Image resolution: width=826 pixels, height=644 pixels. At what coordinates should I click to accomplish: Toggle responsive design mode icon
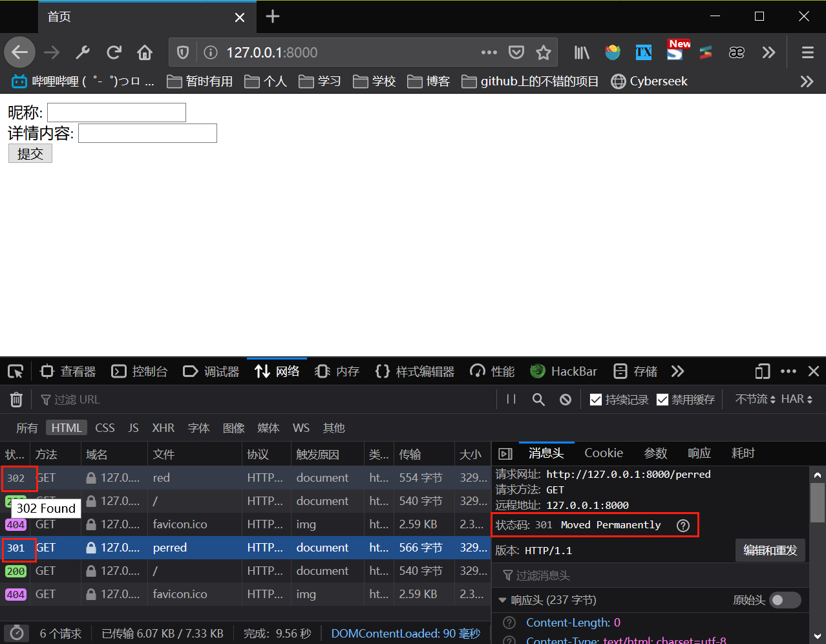coord(763,371)
